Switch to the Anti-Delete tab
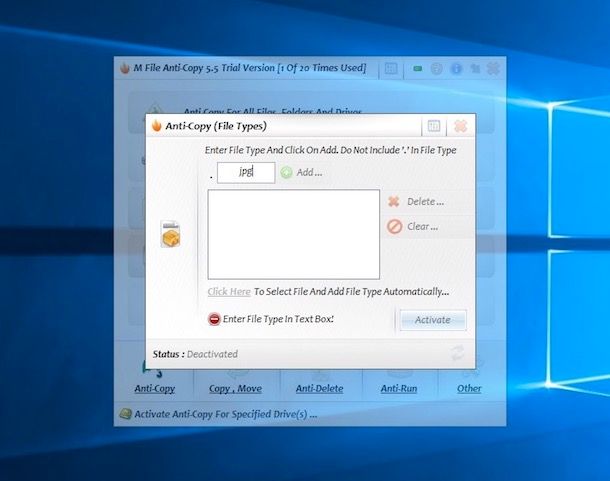The height and width of the screenshot is (481, 610). tap(319, 388)
